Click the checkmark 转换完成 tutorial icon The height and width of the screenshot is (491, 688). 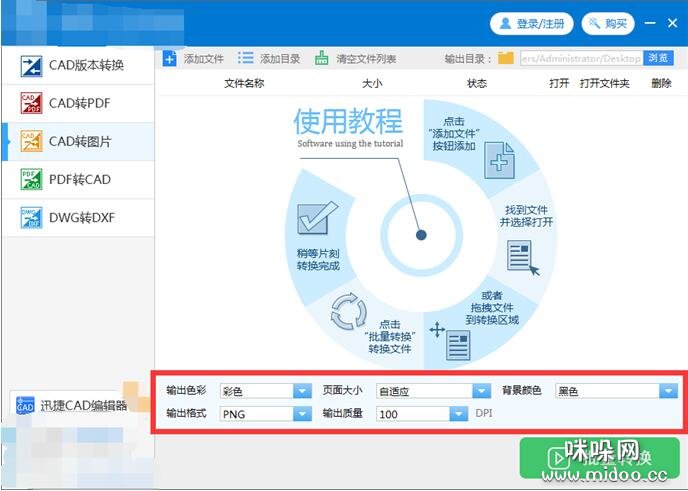click(317, 218)
